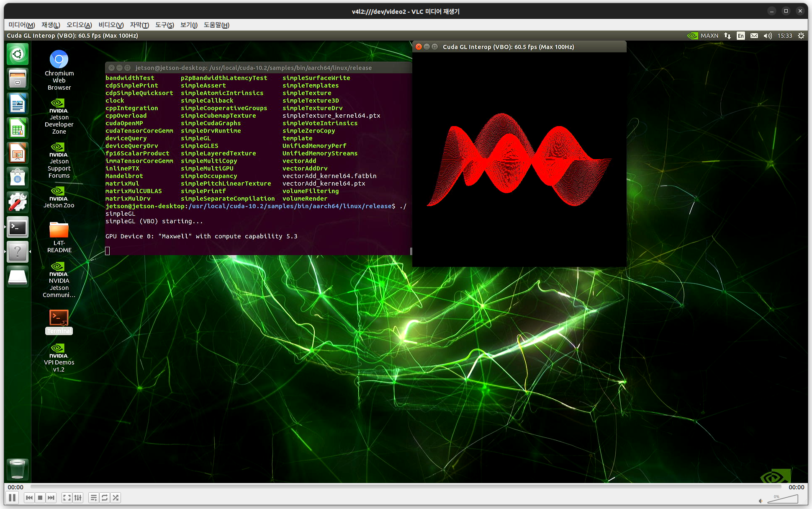
Task: Open the system gear menu in top panel
Action: point(801,36)
